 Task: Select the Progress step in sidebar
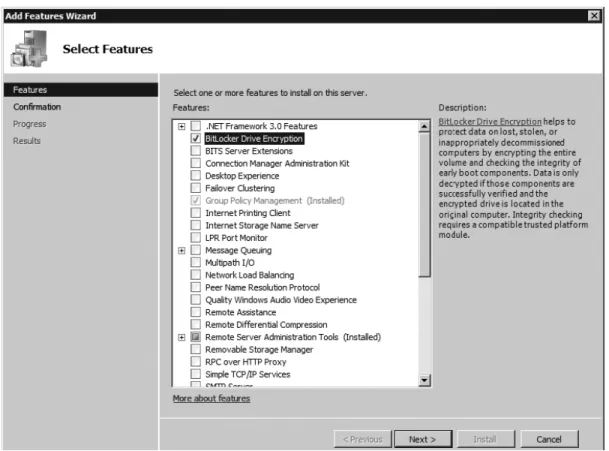tap(30, 124)
